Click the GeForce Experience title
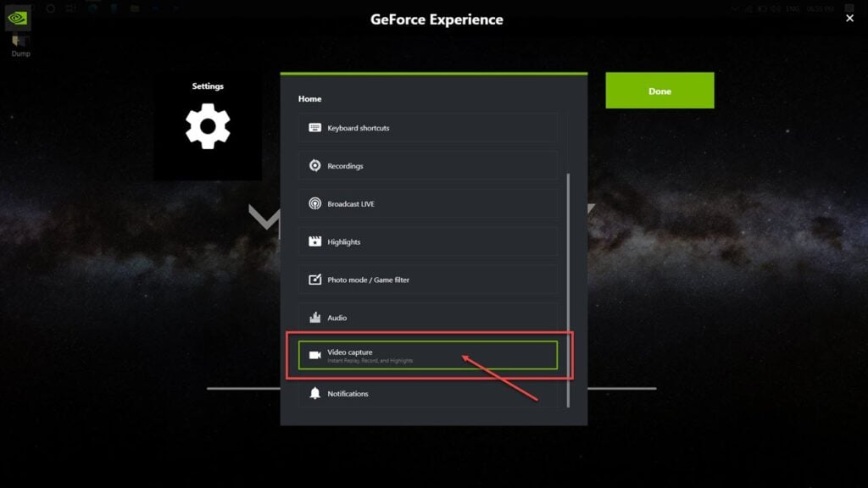The width and height of the screenshot is (868, 488). tap(437, 19)
